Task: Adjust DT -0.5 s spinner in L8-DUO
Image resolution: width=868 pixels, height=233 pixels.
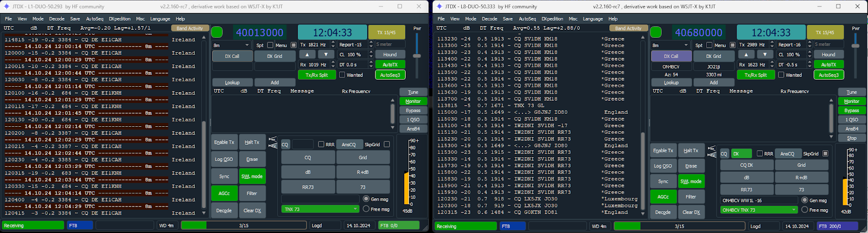Action: [x=794, y=64]
